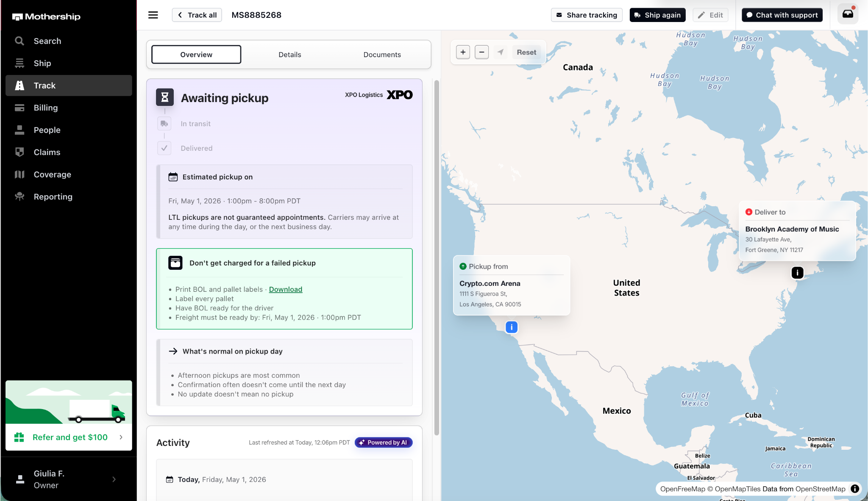Click the Ship again button
Viewport: 868px width, 501px height.
657,15
